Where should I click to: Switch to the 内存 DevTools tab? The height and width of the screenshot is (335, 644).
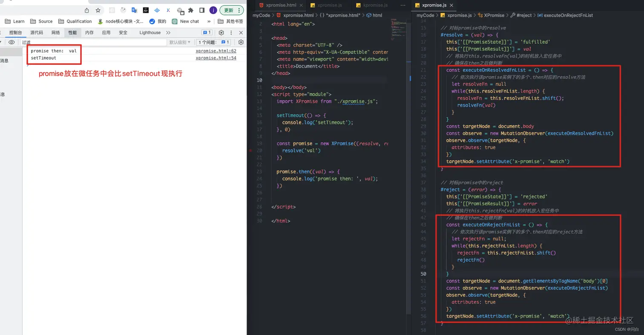[89, 33]
